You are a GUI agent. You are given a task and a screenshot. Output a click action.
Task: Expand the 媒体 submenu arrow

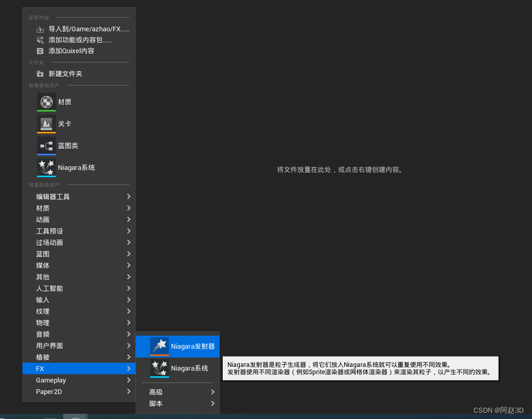(129, 265)
